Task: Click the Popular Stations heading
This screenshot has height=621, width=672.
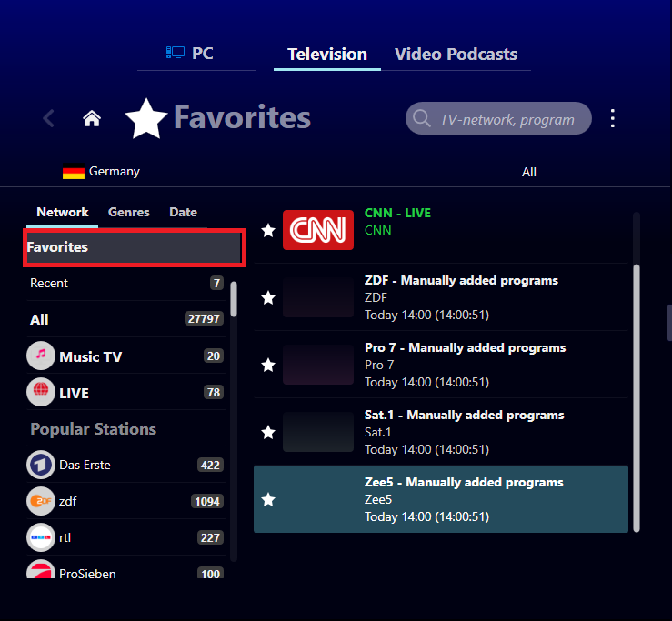Action: (94, 429)
